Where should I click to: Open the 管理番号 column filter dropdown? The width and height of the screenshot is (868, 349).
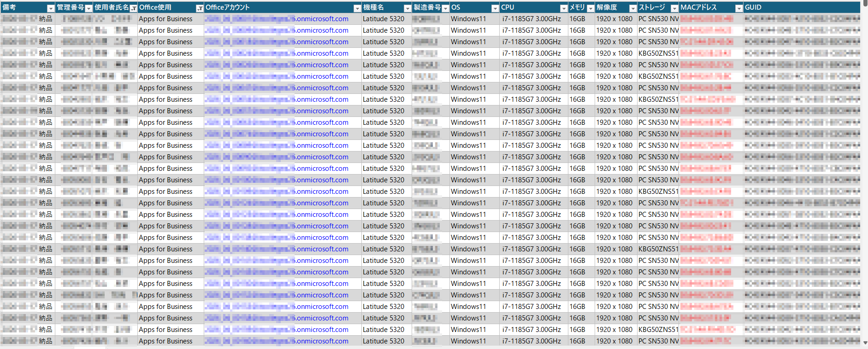[89, 8]
